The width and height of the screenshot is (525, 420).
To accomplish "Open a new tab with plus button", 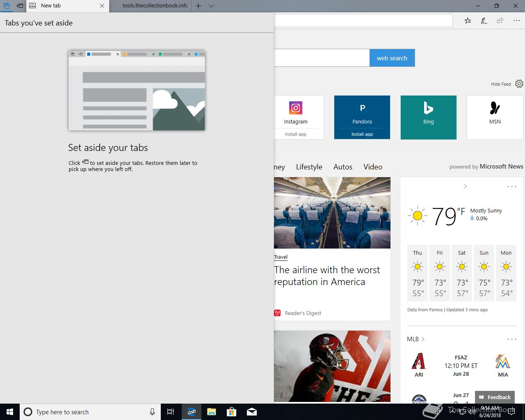I will click(199, 6).
